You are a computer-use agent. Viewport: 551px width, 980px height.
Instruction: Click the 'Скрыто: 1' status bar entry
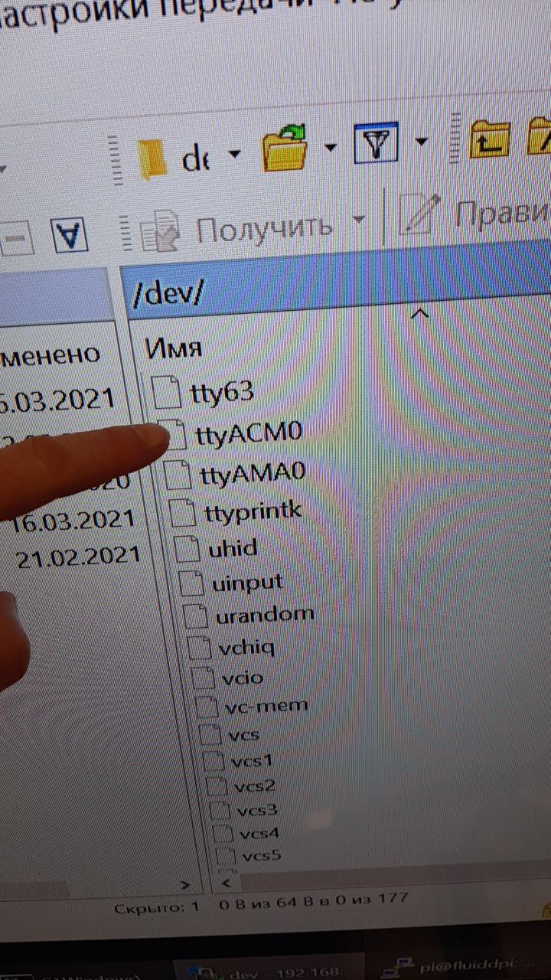[x=157, y=907]
